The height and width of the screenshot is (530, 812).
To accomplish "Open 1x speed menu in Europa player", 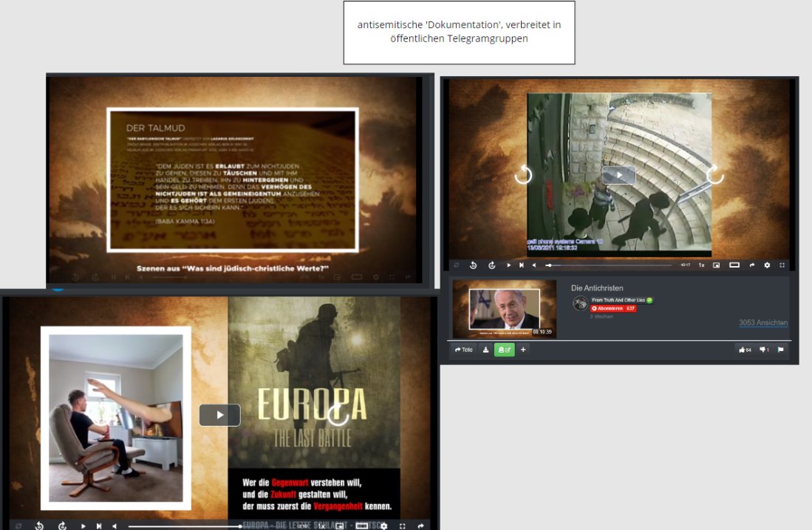I will [x=321, y=526].
